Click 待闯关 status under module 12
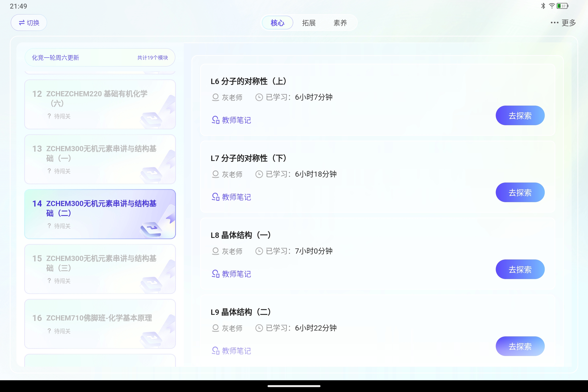 [x=59, y=116]
